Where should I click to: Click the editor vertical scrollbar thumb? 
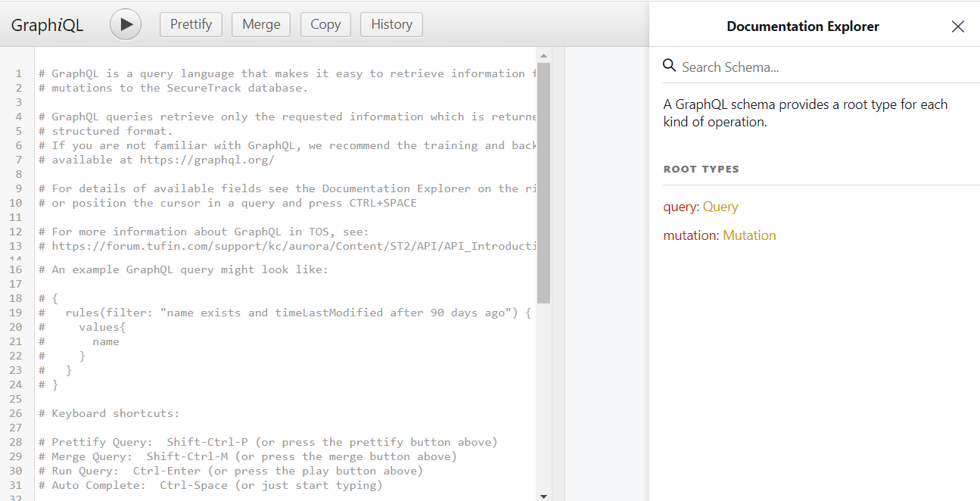543,182
